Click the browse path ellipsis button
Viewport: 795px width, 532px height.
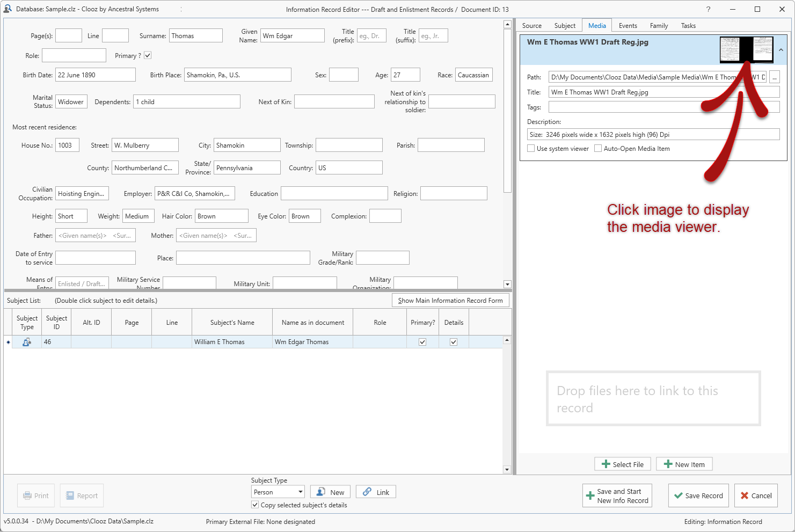774,77
